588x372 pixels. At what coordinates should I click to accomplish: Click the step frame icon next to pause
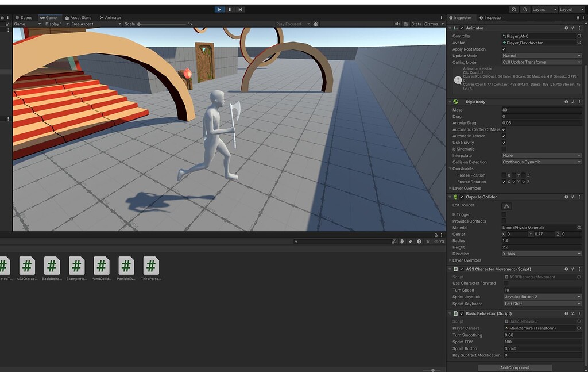pos(240,9)
